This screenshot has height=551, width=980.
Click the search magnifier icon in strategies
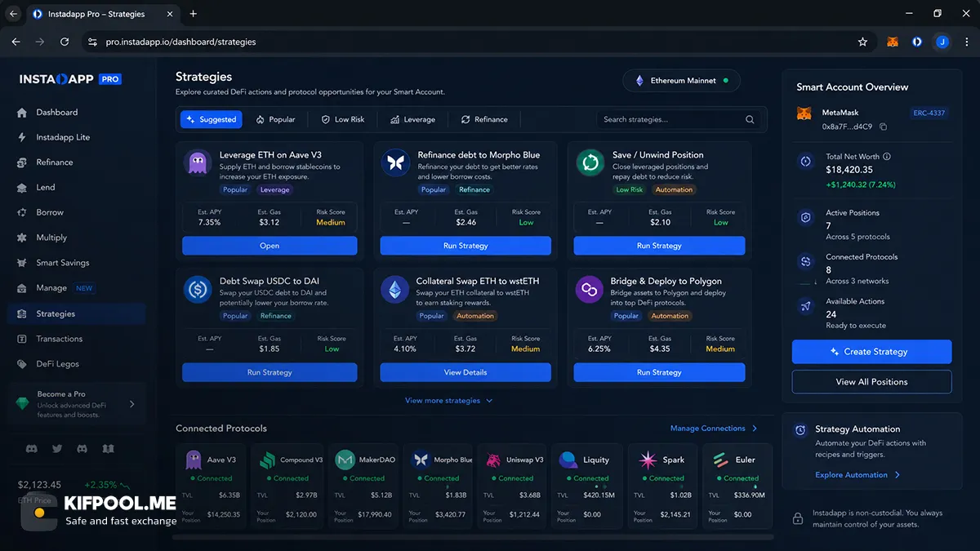(750, 119)
